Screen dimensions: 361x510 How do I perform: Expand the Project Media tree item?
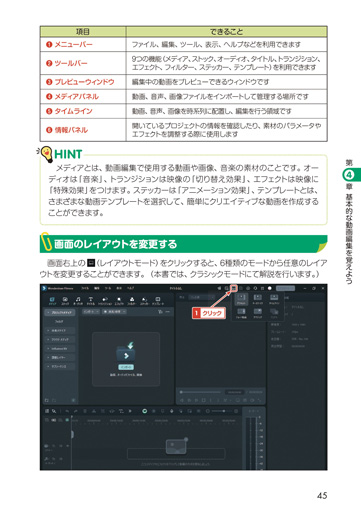[x=60, y=312]
